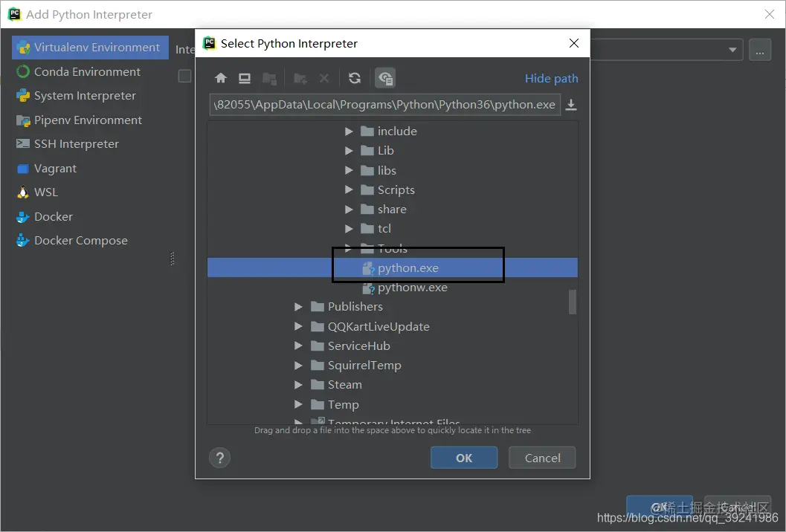786x532 pixels.
Task: Open path history download arrow icon
Action: point(571,105)
